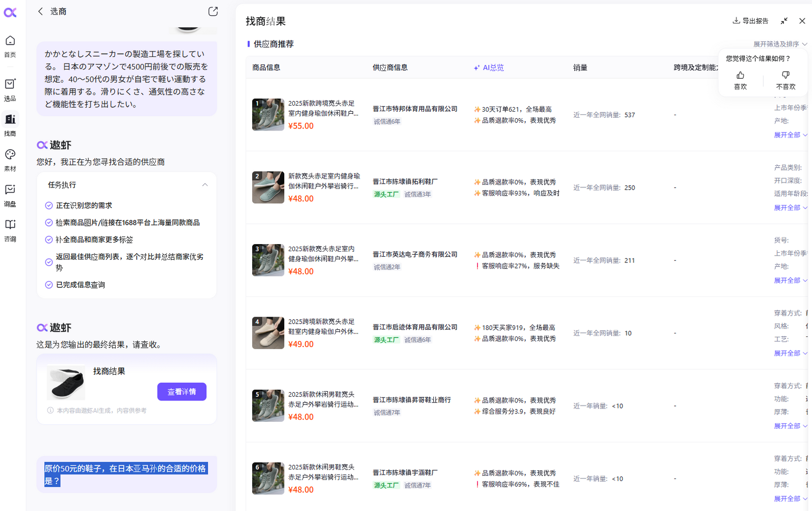Click the AI总览 column header
The width and height of the screenshot is (812, 511).
click(x=489, y=67)
